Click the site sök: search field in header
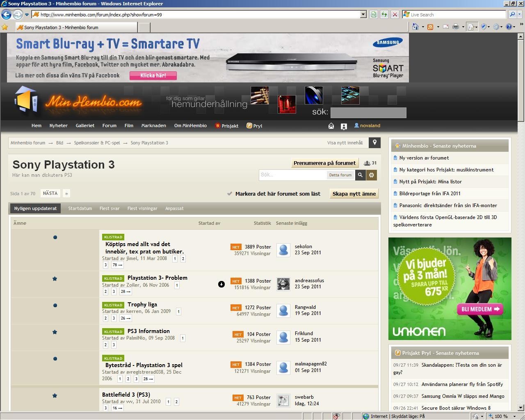 (x=368, y=112)
